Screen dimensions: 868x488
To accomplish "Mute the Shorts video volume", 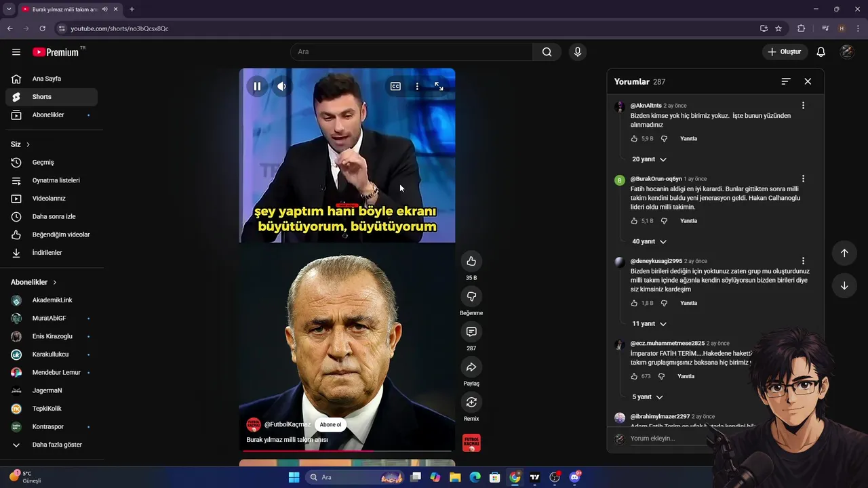I will pos(281,86).
